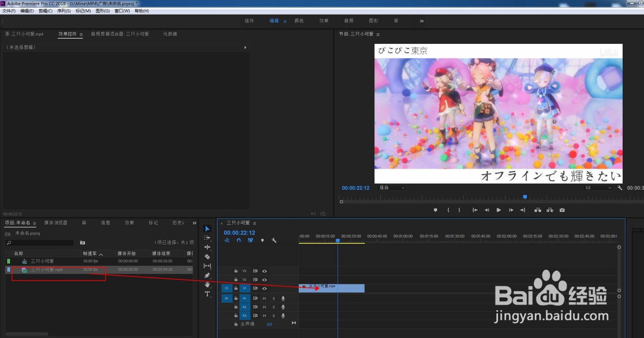Select the Razor tool

click(207, 257)
